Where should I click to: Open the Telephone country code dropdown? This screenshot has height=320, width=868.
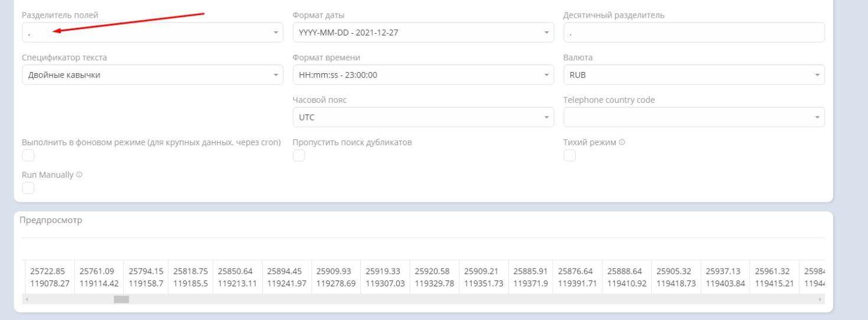(694, 117)
